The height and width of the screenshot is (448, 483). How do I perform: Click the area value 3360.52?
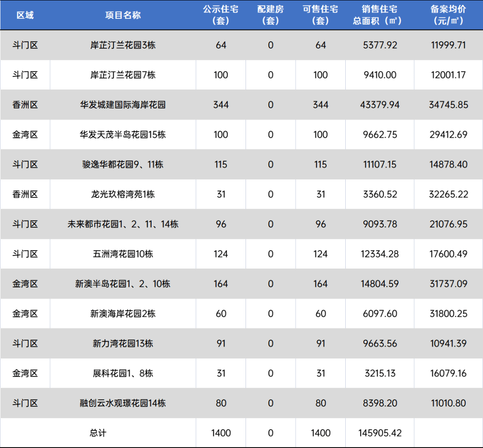pyautogui.click(x=380, y=194)
